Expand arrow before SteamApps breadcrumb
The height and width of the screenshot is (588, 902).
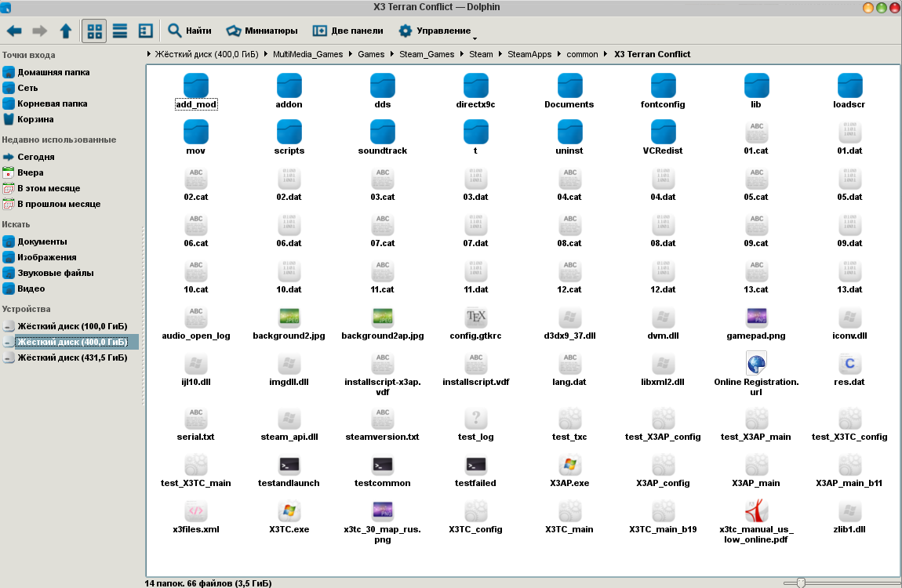pos(500,54)
